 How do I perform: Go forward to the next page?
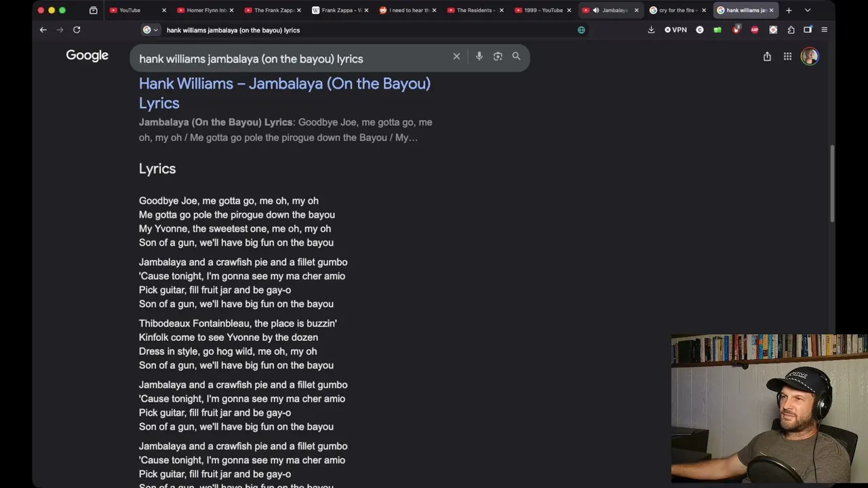point(60,30)
